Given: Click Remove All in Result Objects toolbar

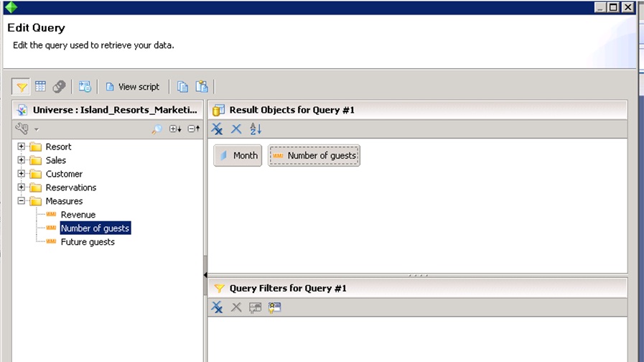Looking at the screenshot, I should [x=217, y=129].
